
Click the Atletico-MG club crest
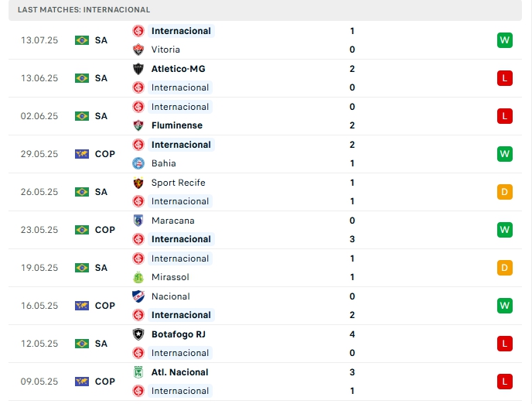(138, 69)
